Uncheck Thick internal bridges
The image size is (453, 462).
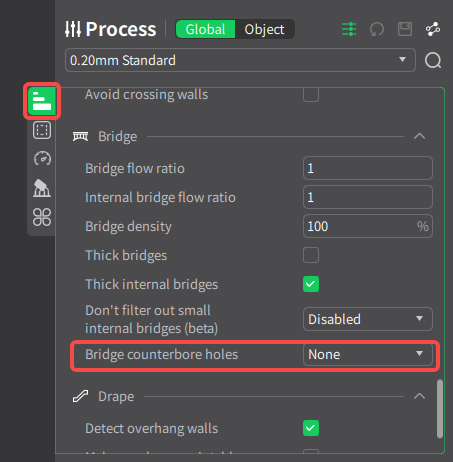pyautogui.click(x=311, y=284)
